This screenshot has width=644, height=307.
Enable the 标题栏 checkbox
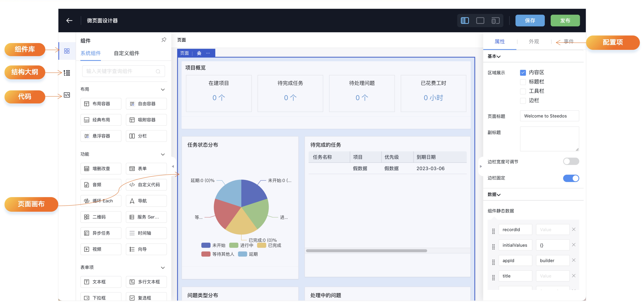[523, 82]
